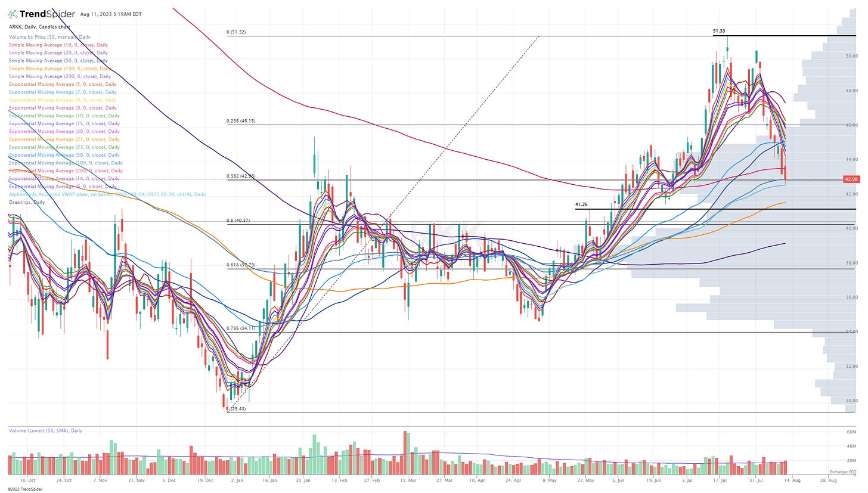Click 'Exponential Moving Average (9, 0, close)' legend entry
Screen dimensions: 868x493
click(63, 108)
